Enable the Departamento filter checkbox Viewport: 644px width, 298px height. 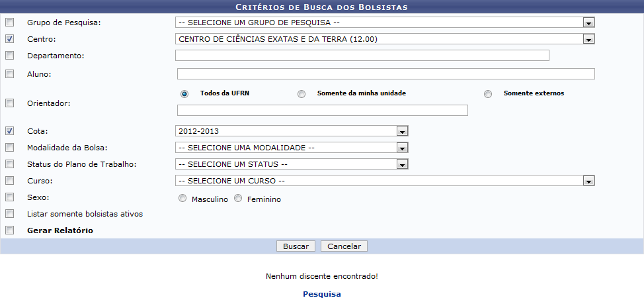9,56
